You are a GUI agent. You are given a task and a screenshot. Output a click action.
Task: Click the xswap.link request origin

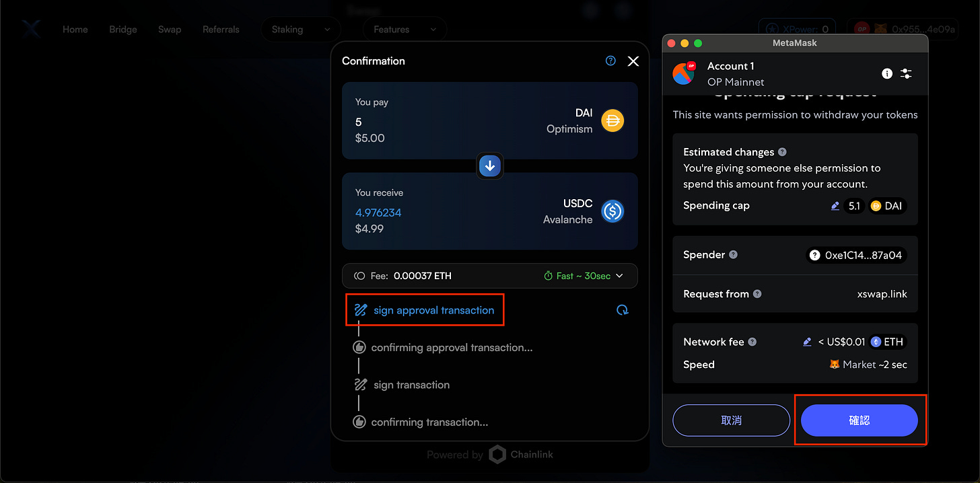[x=882, y=294]
